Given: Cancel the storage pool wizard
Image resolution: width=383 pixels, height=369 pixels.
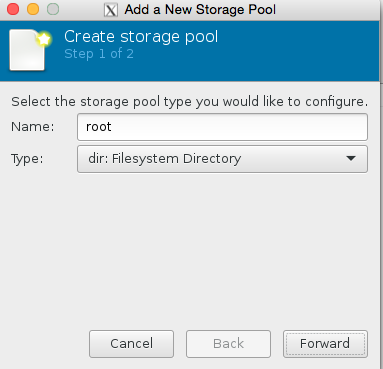Looking at the screenshot, I should coord(131,344).
